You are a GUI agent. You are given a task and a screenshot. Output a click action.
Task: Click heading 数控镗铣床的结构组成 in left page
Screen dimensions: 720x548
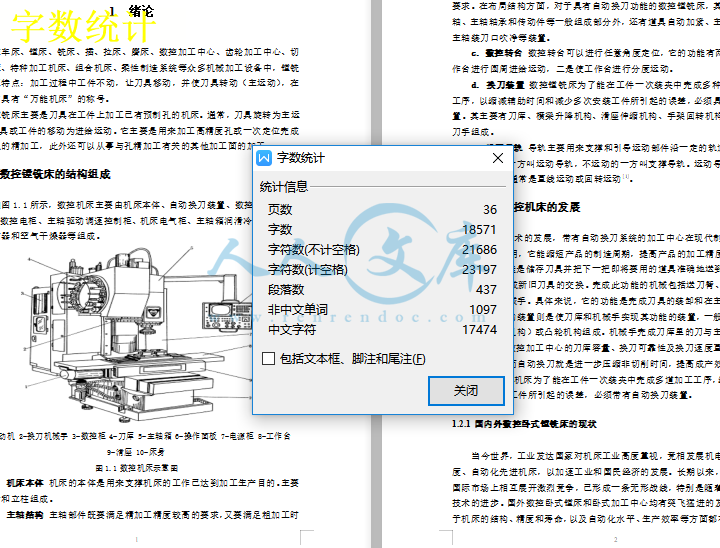coord(55,175)
